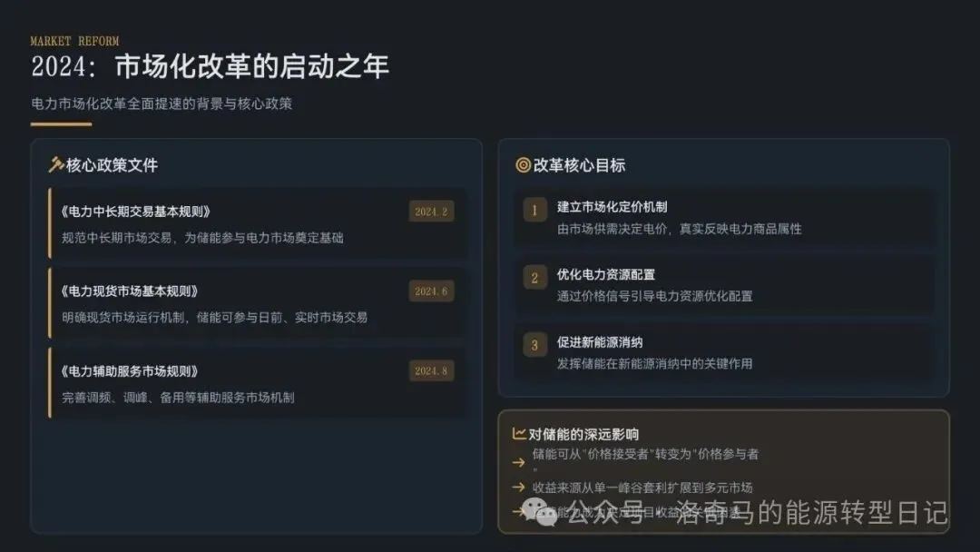Click the 建立市场化定价机制 goal item

point(724,218)
